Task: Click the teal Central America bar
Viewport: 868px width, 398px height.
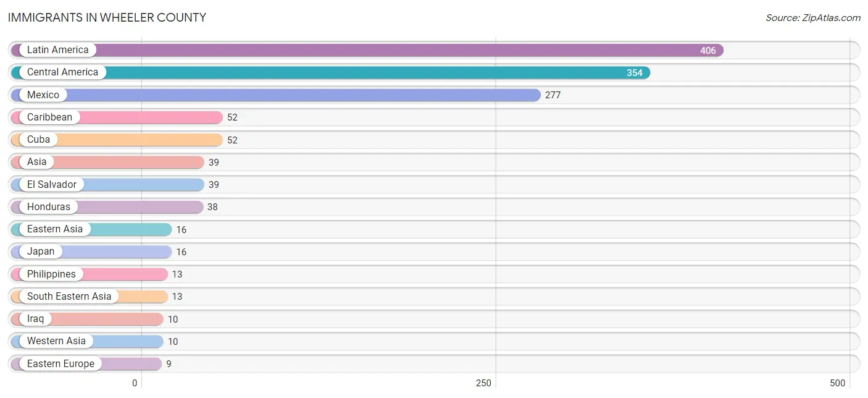Action: pos(330,72)
